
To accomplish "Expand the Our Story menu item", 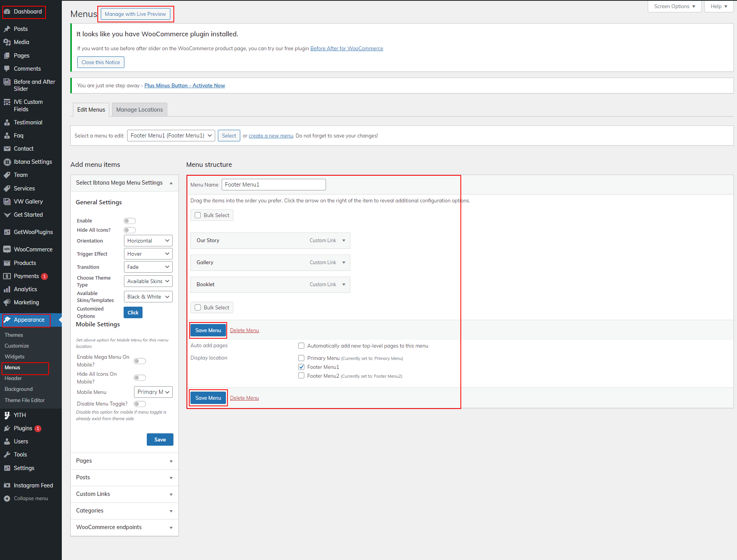I will pyautogui.click(x=344, y=241).
